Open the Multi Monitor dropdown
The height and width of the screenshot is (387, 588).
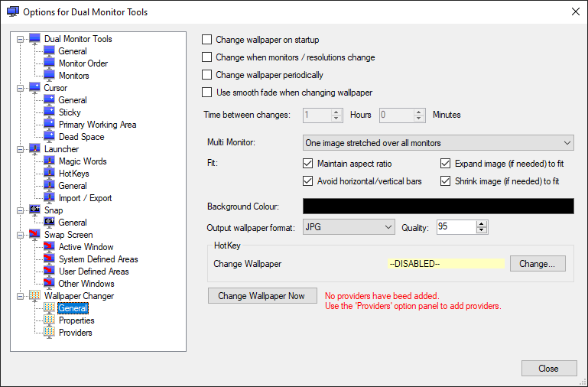(x=438, y=143)
